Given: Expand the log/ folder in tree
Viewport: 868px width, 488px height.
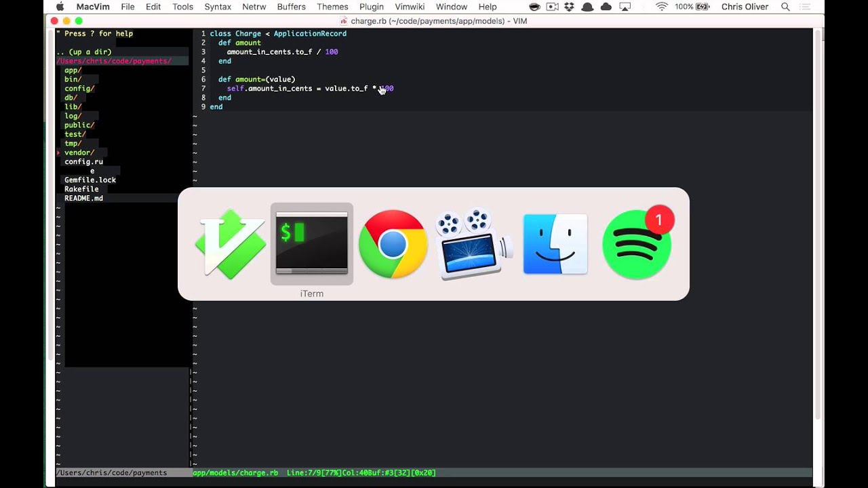Looking at the screenshot, I should (73, 116).
